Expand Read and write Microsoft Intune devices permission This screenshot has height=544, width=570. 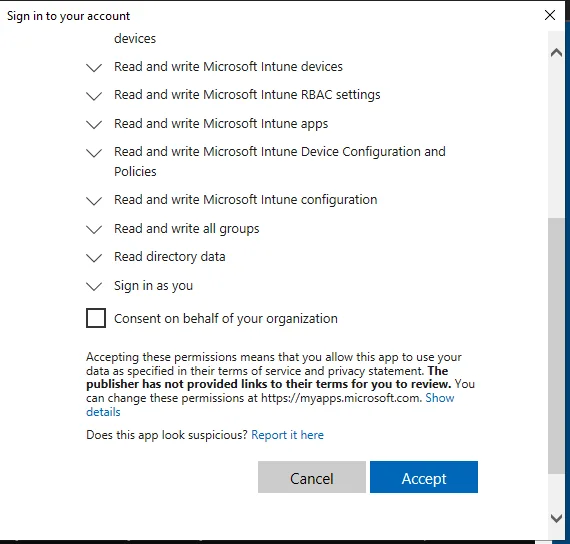[x=94, y=68]
